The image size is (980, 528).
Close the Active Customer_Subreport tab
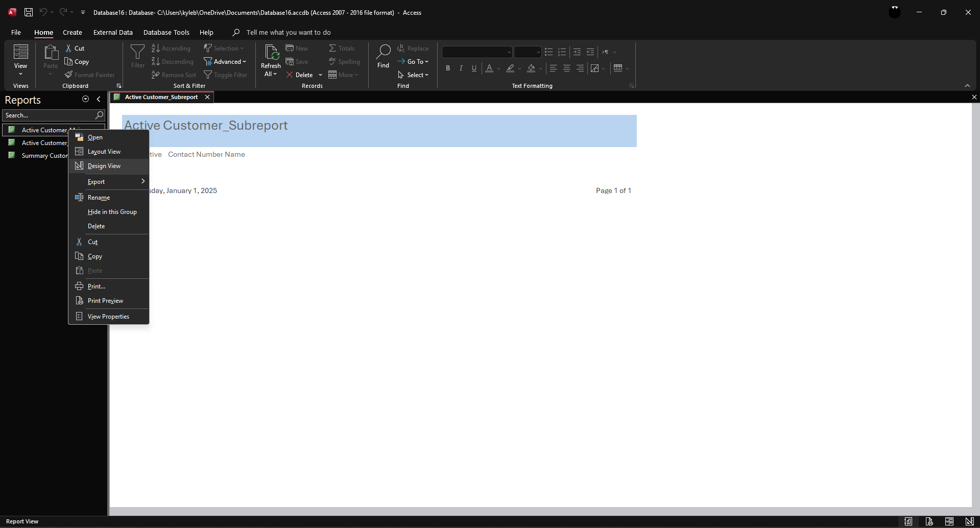point(207,97)
